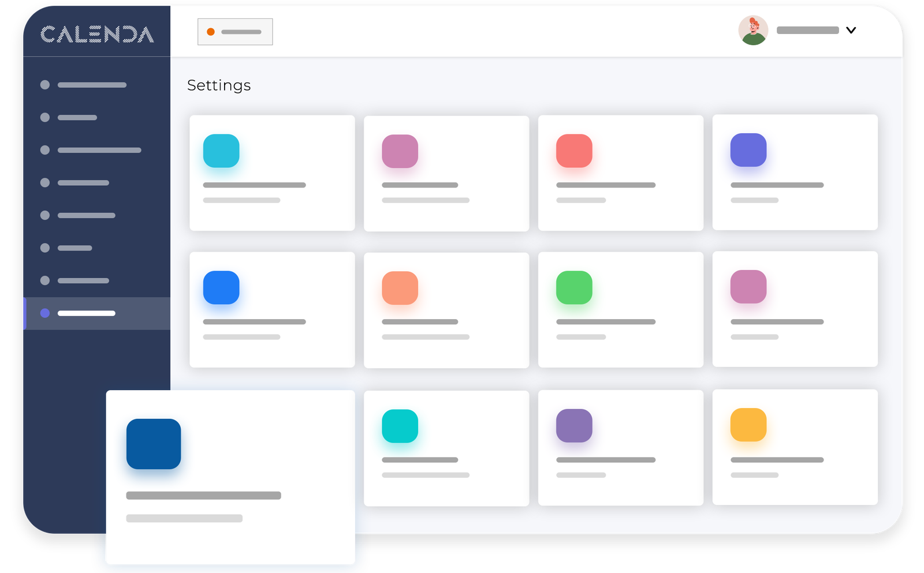Expand the user account dropdown chevron
Screen dimensions: 924x573
pos(851,31)
